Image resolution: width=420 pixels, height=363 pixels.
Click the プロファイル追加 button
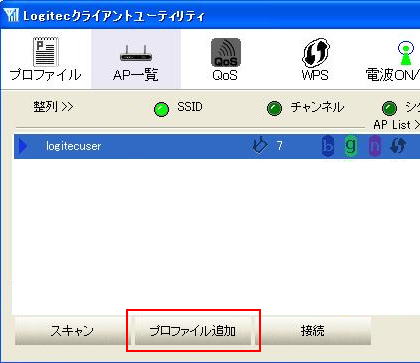click(x=192, y=331)
